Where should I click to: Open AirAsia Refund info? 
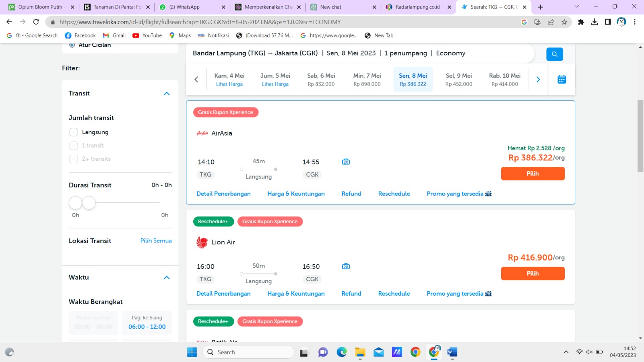click(351, 194)
